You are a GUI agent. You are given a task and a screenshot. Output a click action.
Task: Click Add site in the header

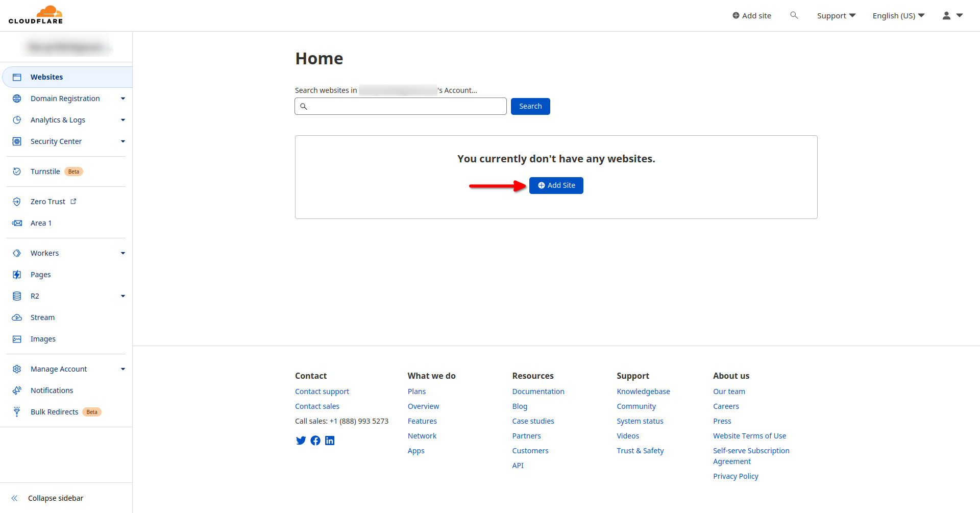click(752, 16)
